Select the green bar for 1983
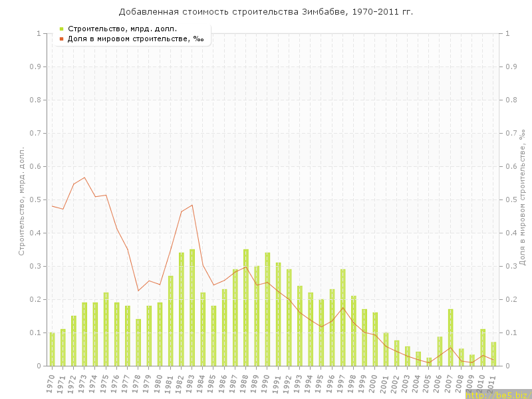Image resolution: width=532 pixels, height=399 pixels. pos(192,308)
